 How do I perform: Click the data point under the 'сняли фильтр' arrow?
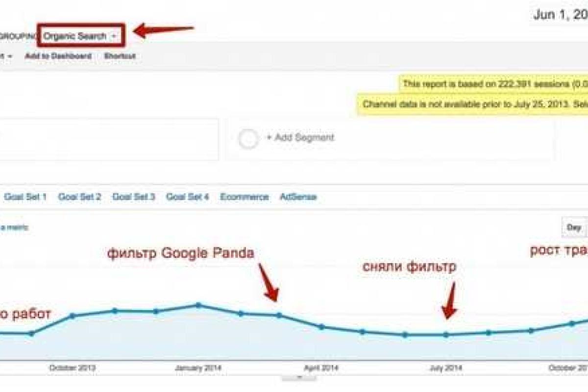446,335
